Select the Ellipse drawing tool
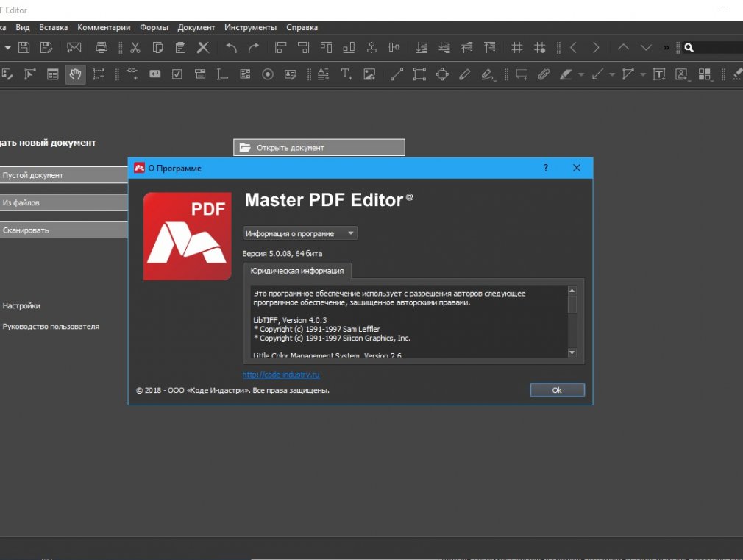 tap(442, 74)
